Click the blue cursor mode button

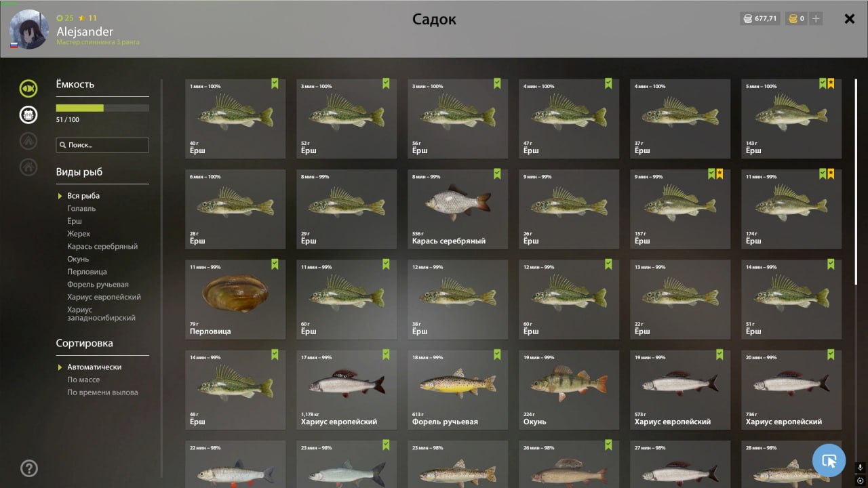pyautogui.click(x=829, y=461)
